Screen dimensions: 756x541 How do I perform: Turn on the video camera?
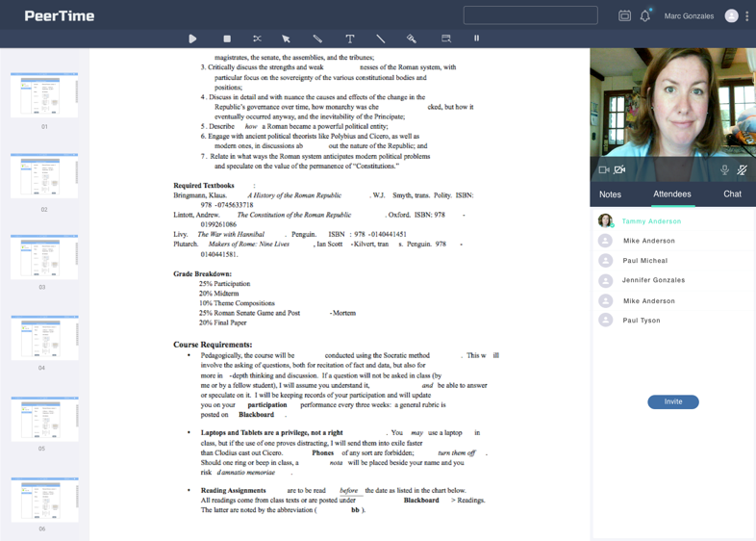coord(603,170)
